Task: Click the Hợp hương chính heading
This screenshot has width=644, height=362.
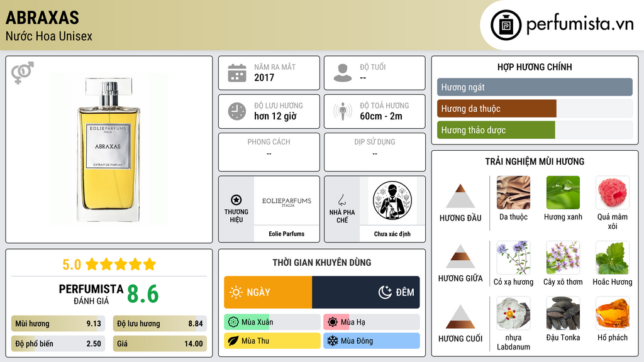Action: pyautogui.click(x=535, y=67)
